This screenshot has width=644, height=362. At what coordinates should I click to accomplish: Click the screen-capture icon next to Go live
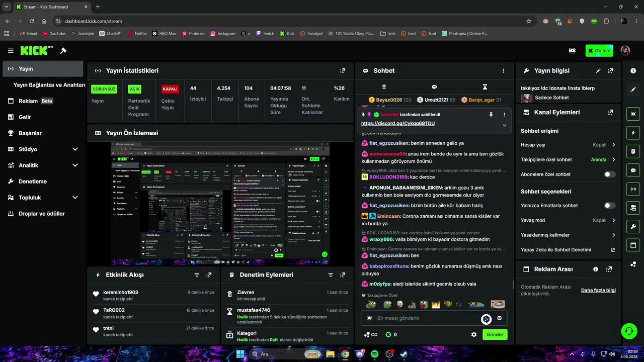pos(572,51)
